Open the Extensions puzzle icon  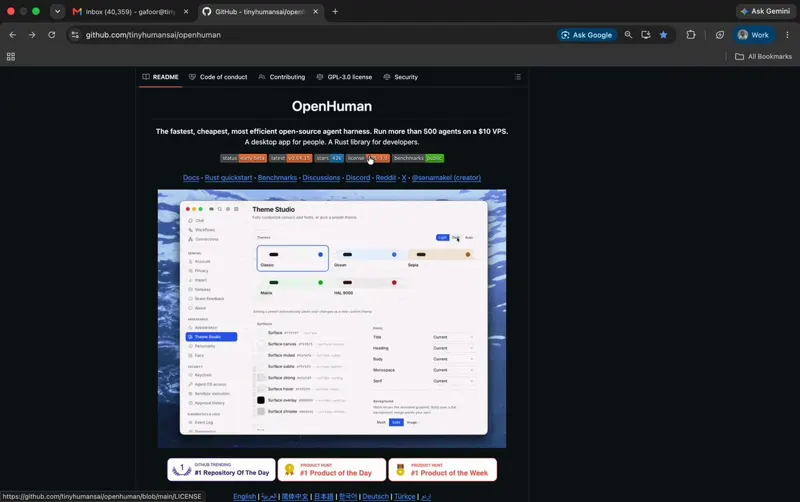691,35
